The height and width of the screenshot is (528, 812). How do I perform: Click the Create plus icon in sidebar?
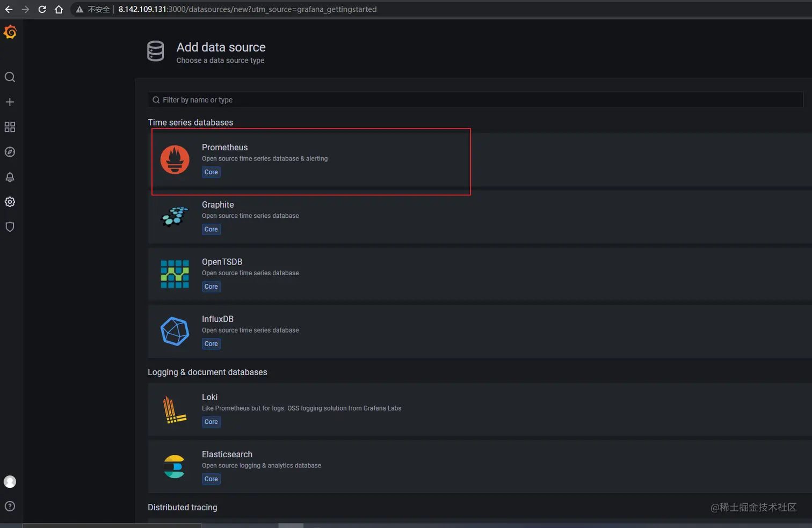click(10, 101)
